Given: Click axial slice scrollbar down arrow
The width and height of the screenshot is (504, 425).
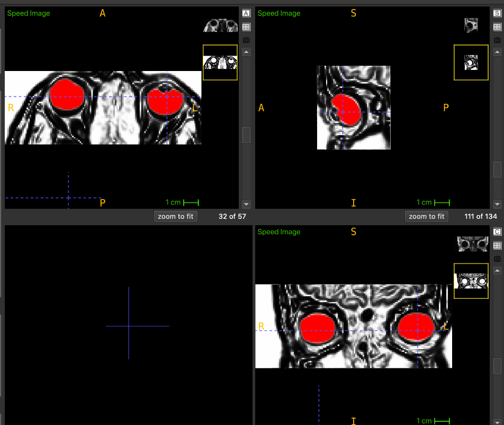Looking at the screenshot, I should point(246,204).
